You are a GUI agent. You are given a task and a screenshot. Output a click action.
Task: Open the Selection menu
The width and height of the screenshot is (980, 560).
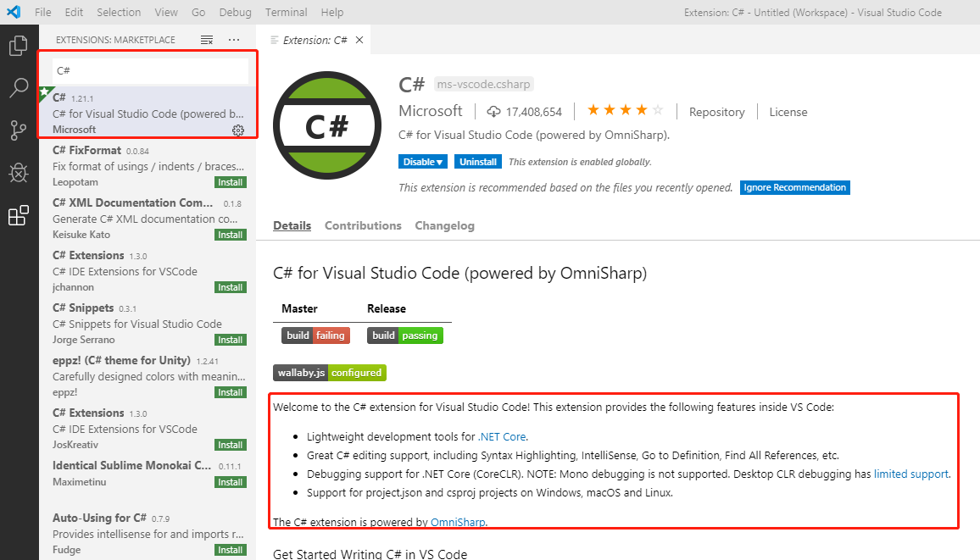(x=119, y=12)
